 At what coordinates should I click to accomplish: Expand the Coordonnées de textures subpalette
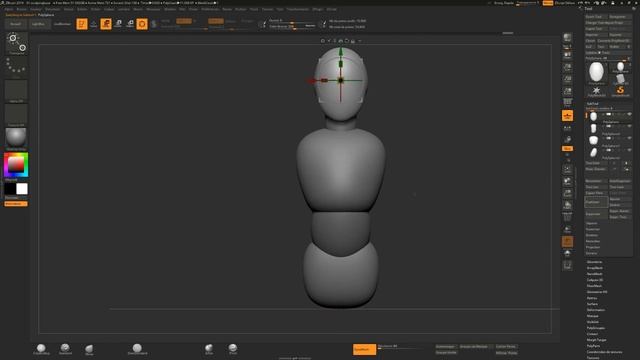(604, 352)
